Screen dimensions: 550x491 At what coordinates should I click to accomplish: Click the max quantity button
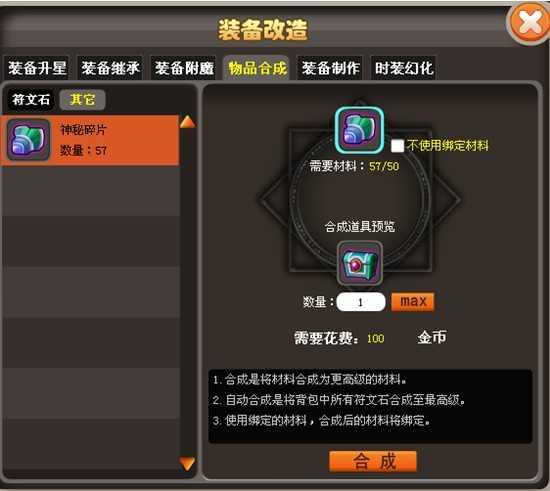(413, 302)
